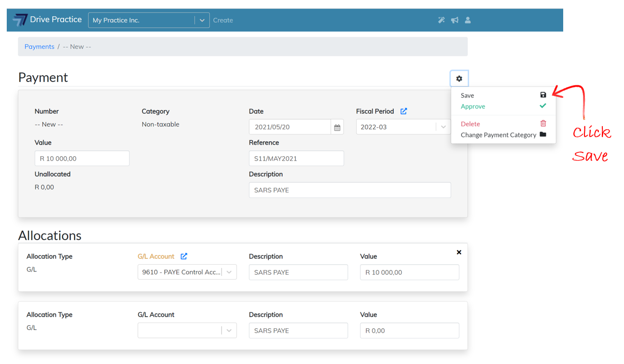Image resolution: width=624 pixels, height=364 pixels.
Task: Click the payment Description field SARS PAYE
Action: (x=350, y=190)
